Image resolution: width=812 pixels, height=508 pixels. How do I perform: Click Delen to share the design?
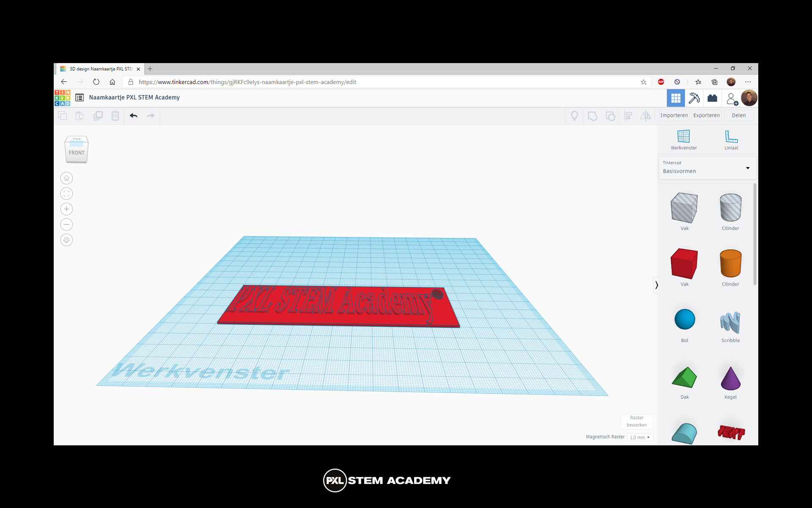coord(738,115)
